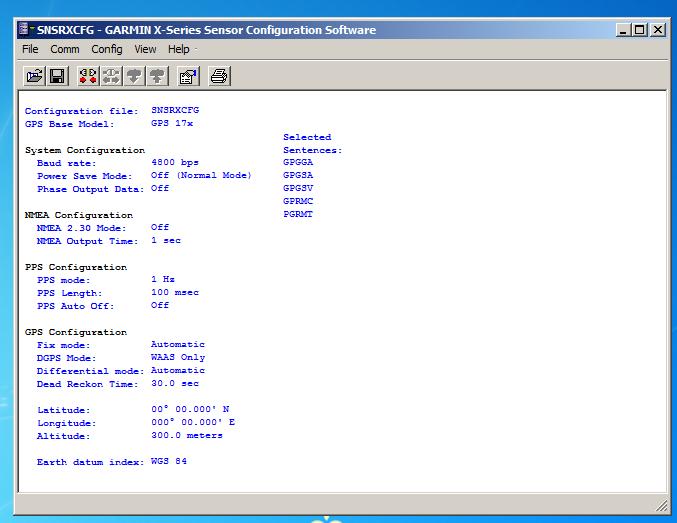Open the File menu
The width and height of the screenshot is (677, 523).
(30, 49)
